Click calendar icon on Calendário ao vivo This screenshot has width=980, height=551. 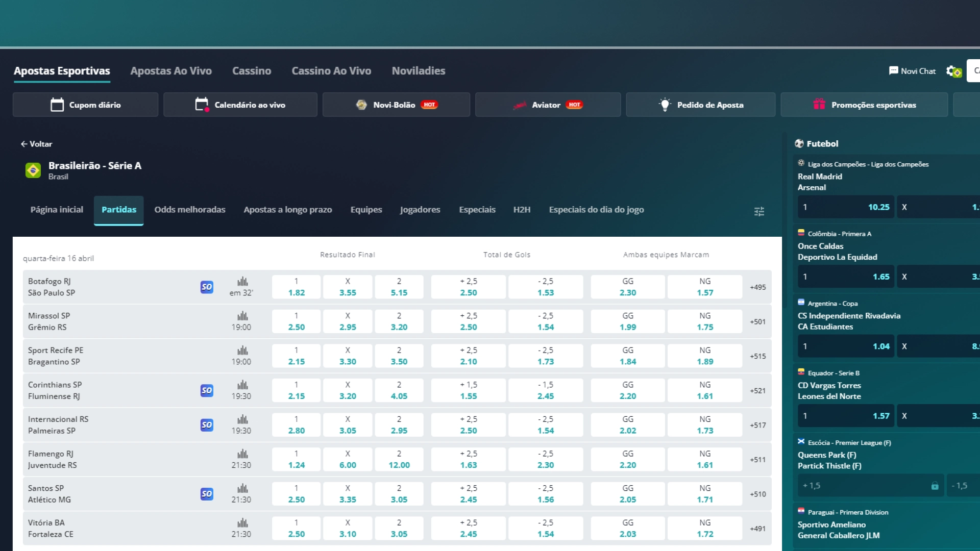pos(202,105)
